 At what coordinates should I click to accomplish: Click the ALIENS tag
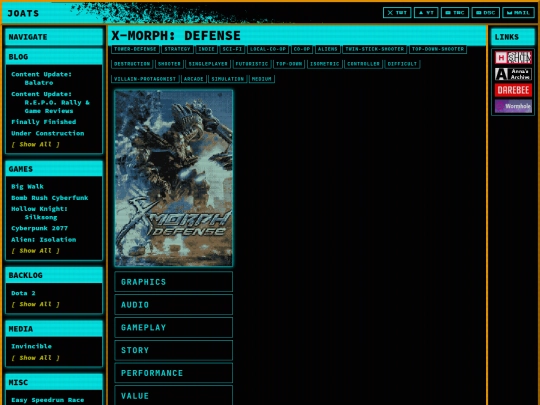328,49
